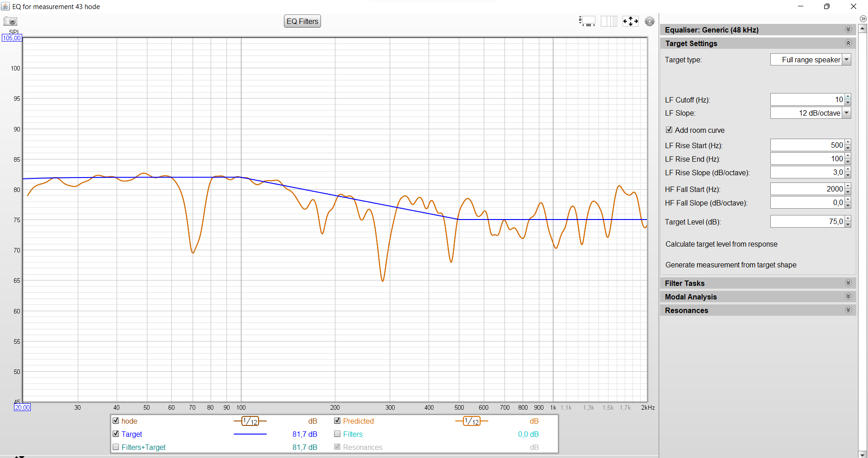Restore down the EQ window
This screenshot has height=458, width=868.
coord(827,6)
